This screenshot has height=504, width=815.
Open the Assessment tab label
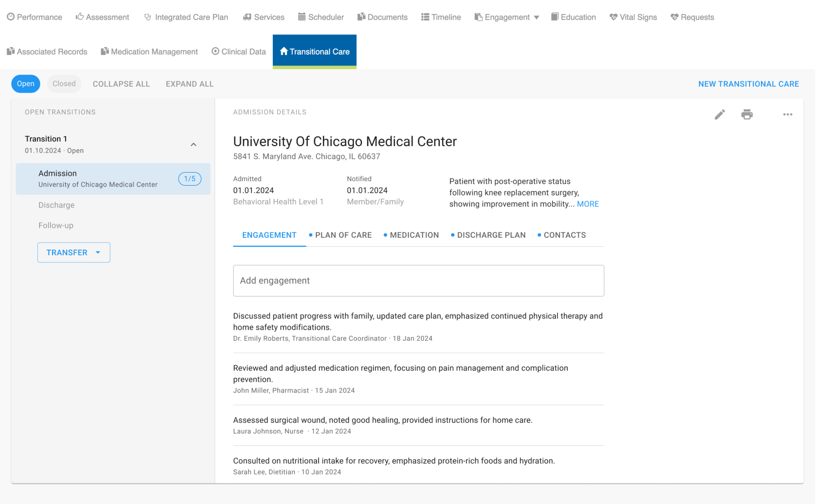click(x=108, y=17)
